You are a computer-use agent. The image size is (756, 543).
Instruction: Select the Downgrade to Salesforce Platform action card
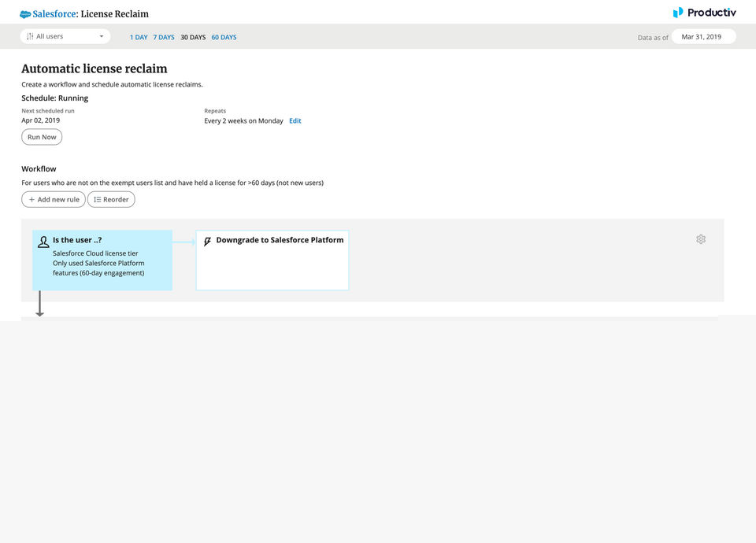[x=272, y=260]
